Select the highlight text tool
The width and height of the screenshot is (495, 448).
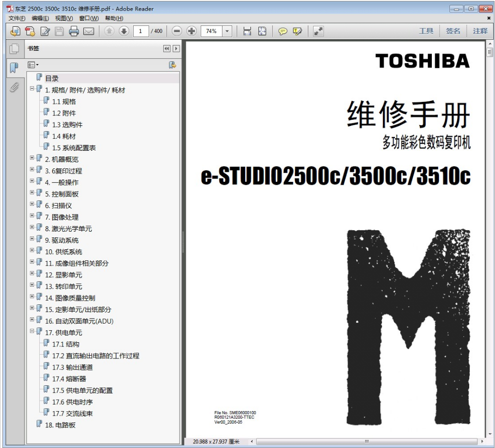[297, 31]
